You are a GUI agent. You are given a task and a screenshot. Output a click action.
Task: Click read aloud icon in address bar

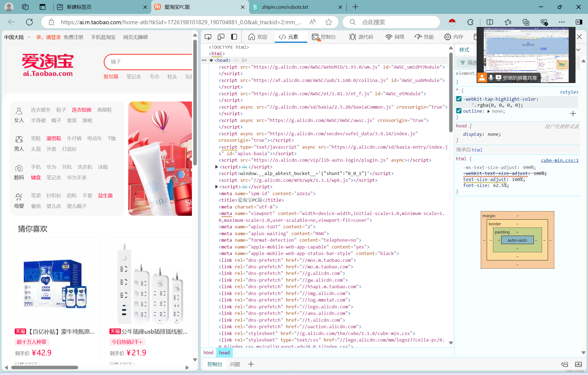click(x=313, y=22)
